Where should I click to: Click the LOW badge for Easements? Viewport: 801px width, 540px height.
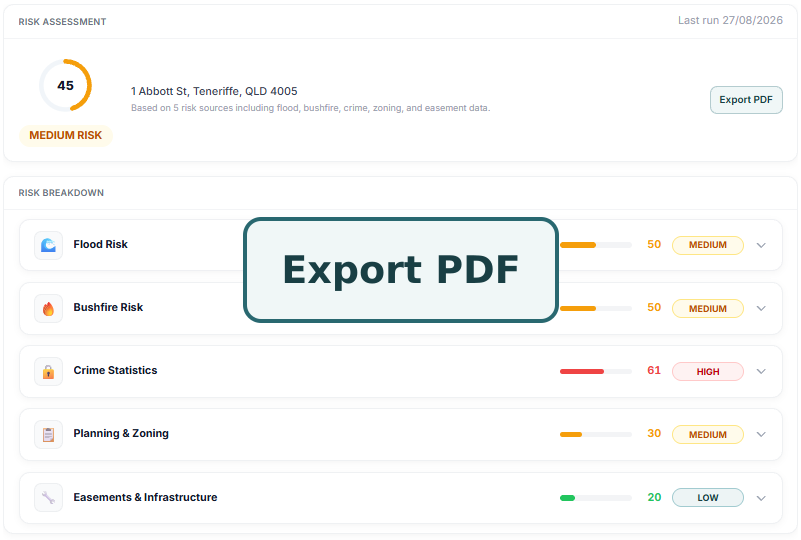coord(708,498)
